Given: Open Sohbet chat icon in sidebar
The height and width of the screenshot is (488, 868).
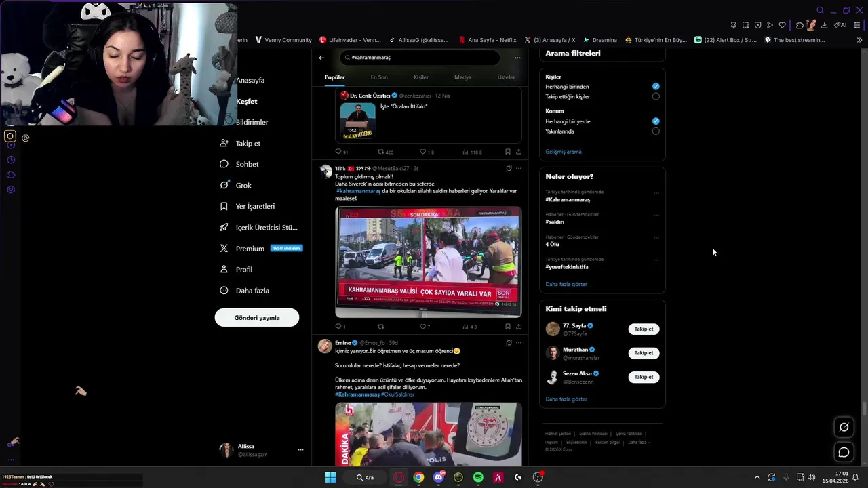Looking at the screenshot, I should [224, 164].
